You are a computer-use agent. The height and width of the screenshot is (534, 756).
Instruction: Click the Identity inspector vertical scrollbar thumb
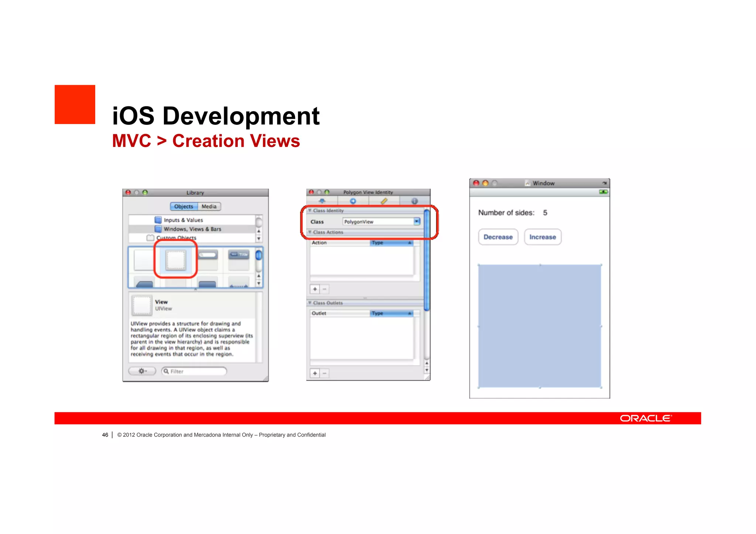click(x=427, y=260)
